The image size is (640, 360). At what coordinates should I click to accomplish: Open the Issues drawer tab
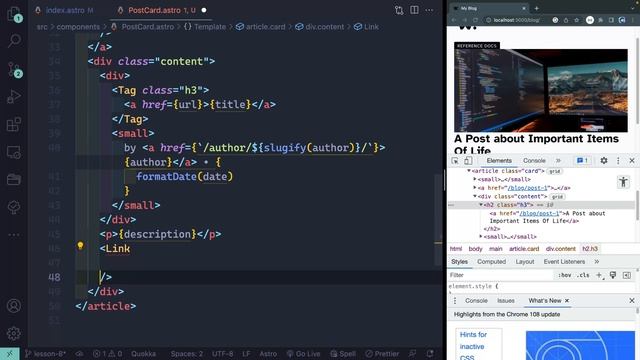(x=506, y=301)
